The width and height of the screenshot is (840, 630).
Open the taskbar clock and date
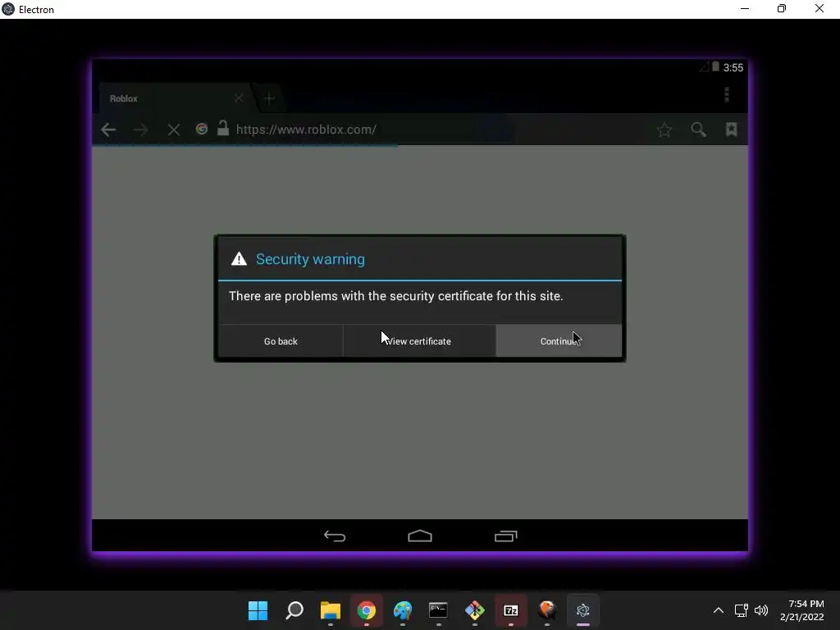click(801, 610)
